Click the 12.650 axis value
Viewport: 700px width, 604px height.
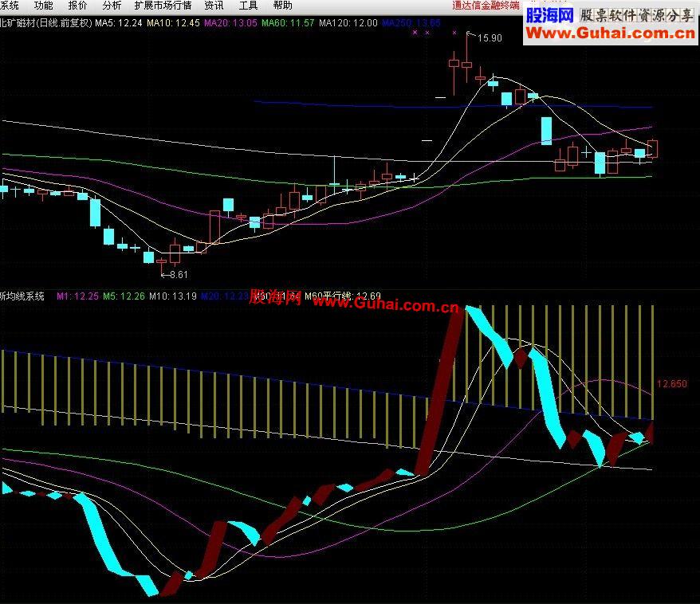[x=672, y=383]
